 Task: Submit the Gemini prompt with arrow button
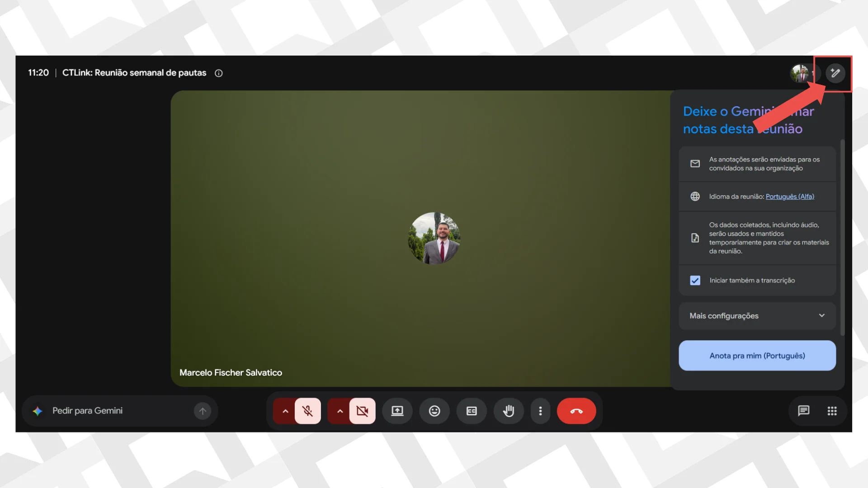coord(203,411)
